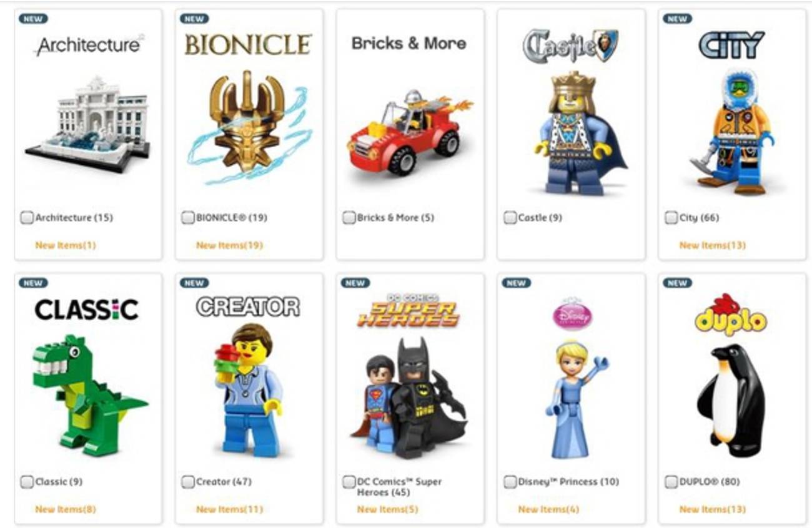Toggle the DUPLO (80) checkbox

click(x=671, y=482)
